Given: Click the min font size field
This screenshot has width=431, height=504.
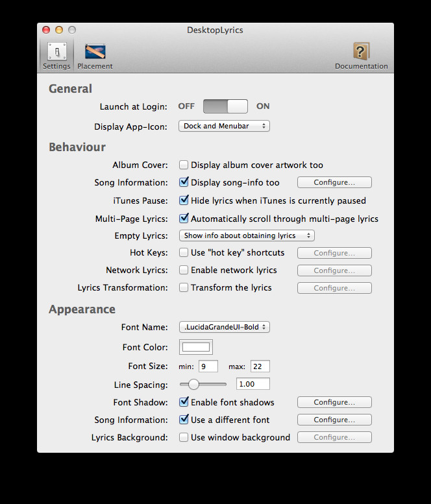Looking at the screenshot, I should pyautogui.click(x=208, y=366).
